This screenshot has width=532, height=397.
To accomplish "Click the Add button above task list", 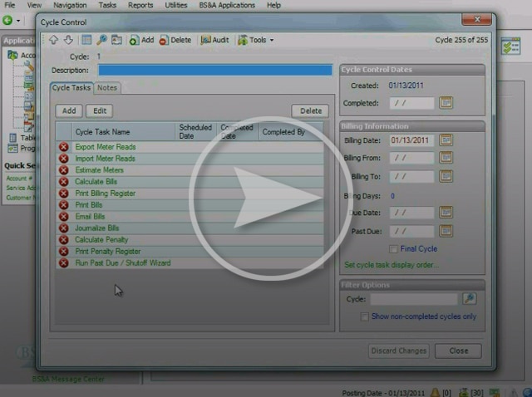I will pos(69,110).
